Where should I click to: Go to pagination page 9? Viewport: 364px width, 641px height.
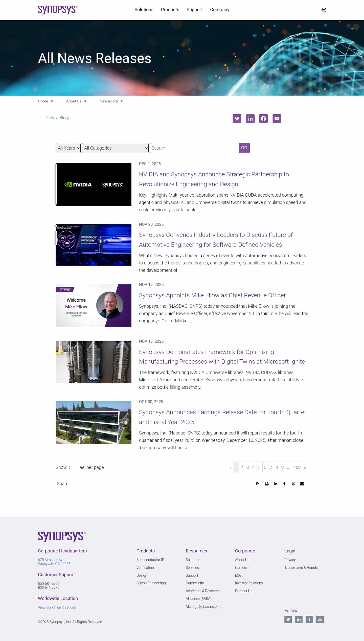coord(282,467)
